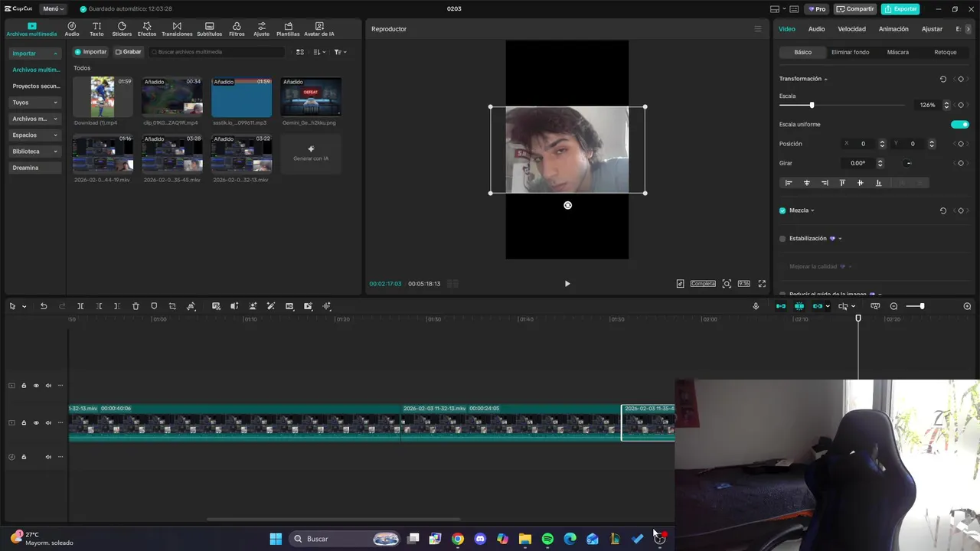Align to top edge icon
Screen dimensions: 980x551
click(842, 183)
